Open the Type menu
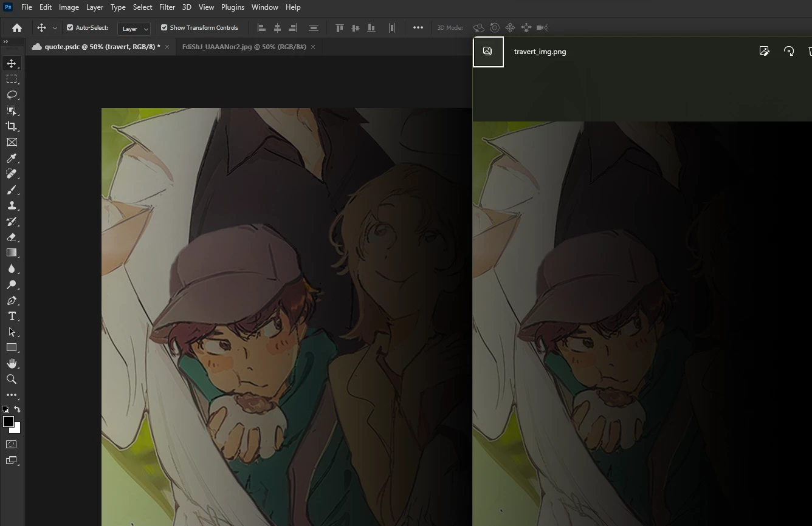This screenshot has width=812, height=526. (118, 7)
